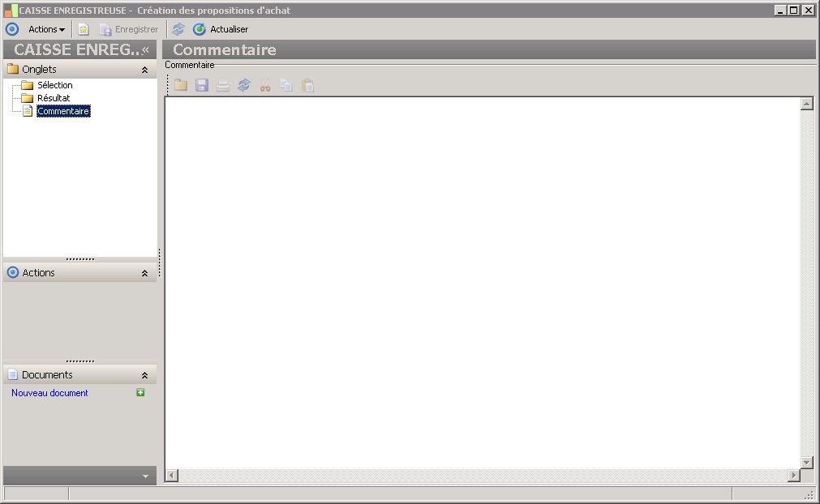The height and width of the screenshot is (504, 820).
Task: Click the paste clipboard icon
Action: (x=308, y=85)
